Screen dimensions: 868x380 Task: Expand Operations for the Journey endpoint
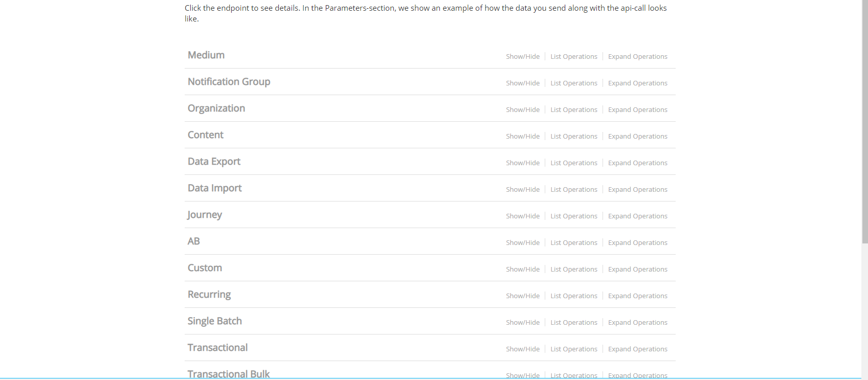tap(637, 216)
